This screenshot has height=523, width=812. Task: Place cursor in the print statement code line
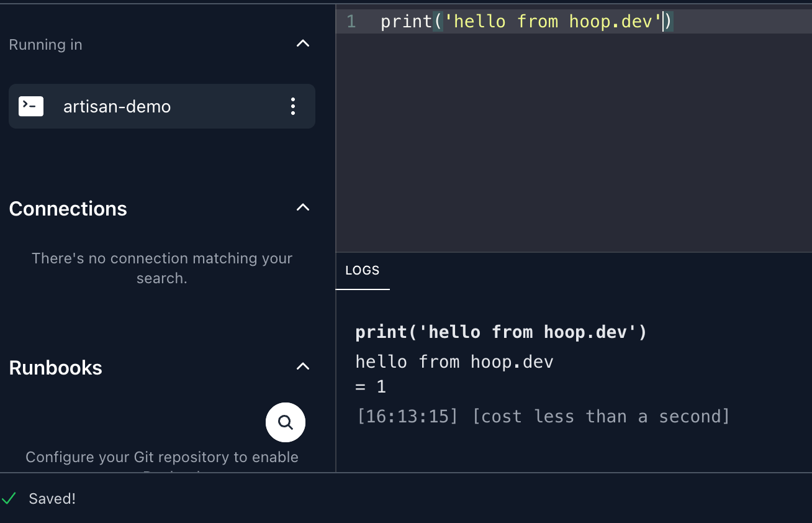526,22
